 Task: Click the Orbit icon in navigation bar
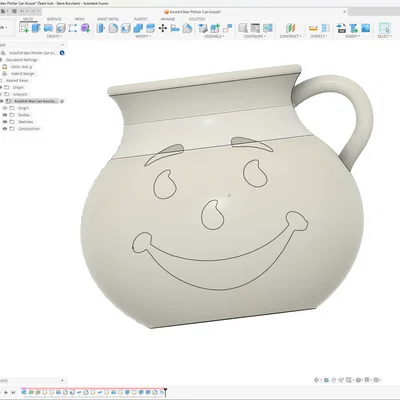[x=316, y=380]
